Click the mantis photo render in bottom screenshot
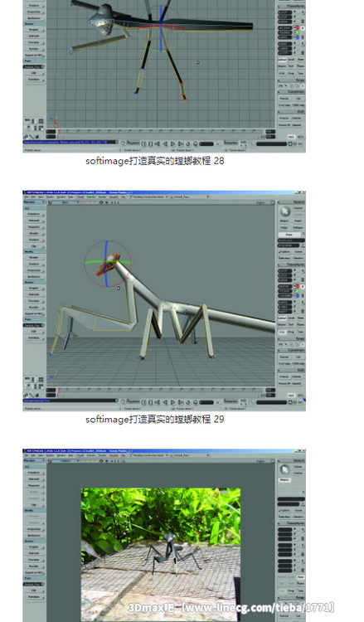 pos(161,555)
